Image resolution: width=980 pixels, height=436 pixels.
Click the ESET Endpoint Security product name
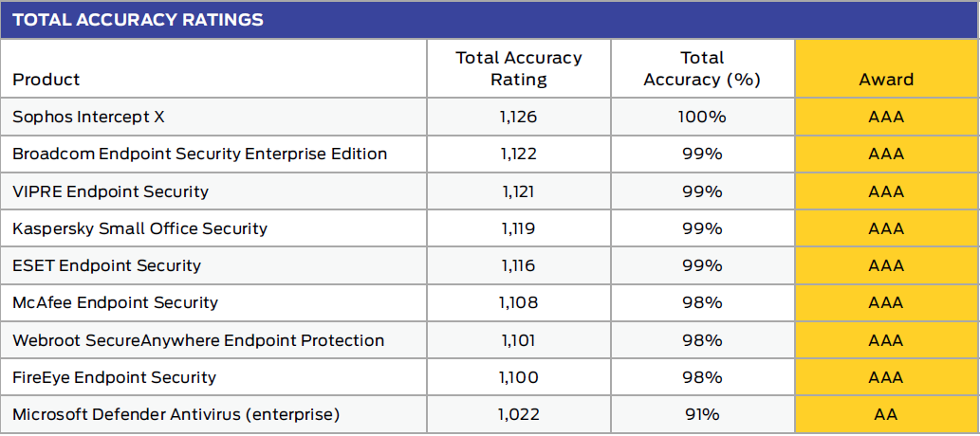coord(106,265)
